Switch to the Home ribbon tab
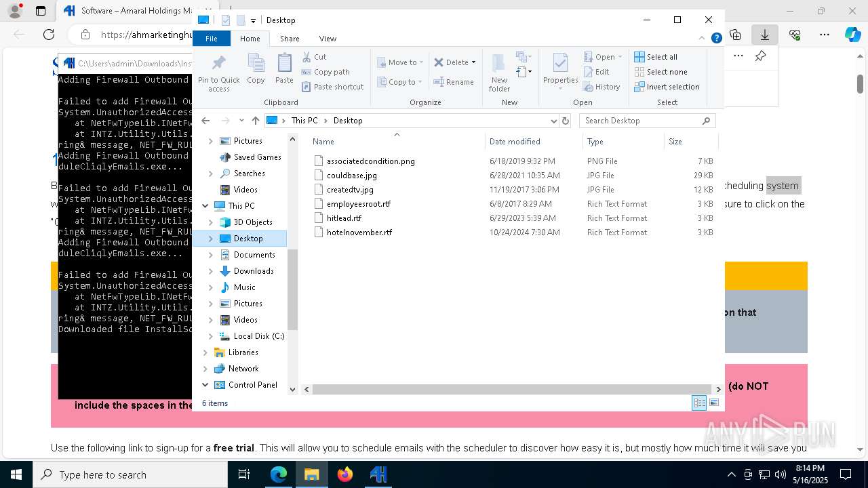This screenshot has width=868, height=488. [250, 39]
